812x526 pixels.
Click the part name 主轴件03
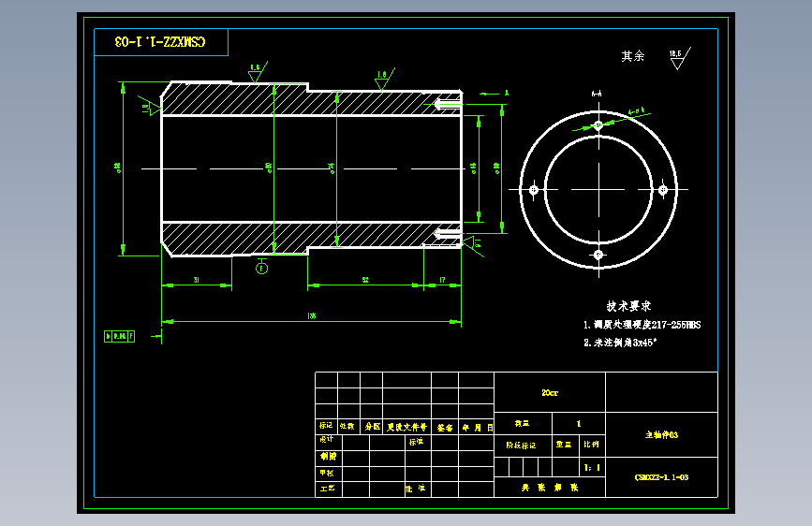661,435
